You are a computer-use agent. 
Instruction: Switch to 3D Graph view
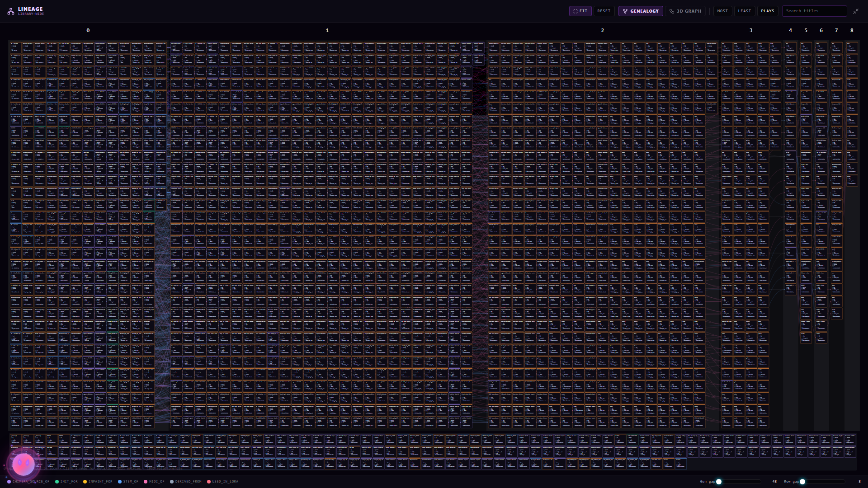click(x=685, y=11)
